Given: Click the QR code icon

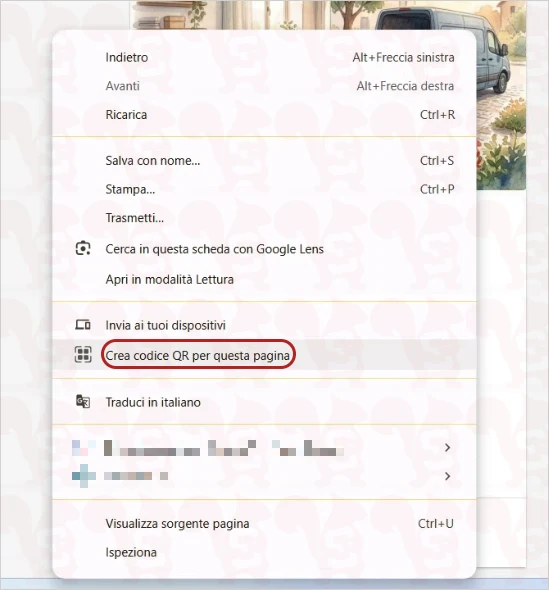Looking at the screenshot, I should coord(83,354).
